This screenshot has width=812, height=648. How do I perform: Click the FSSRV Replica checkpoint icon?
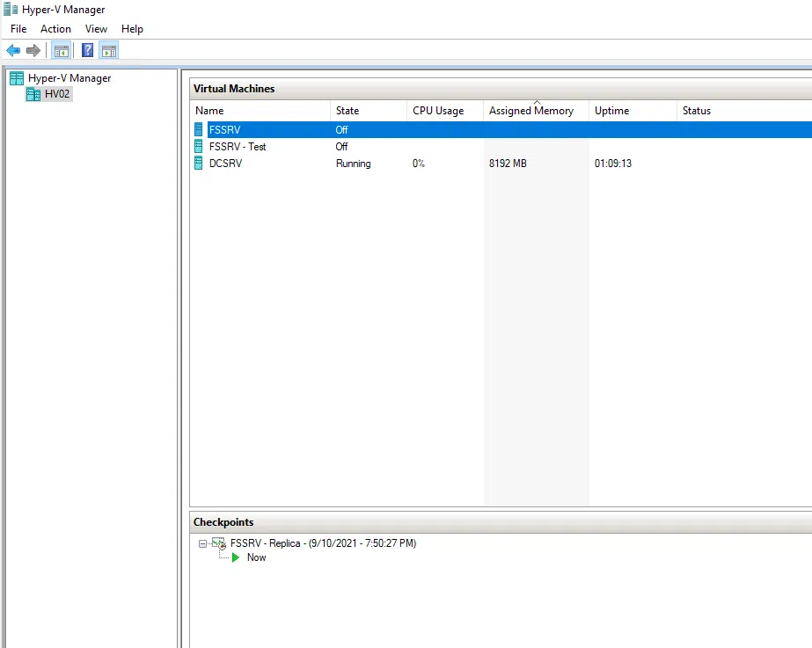(219, 543)
